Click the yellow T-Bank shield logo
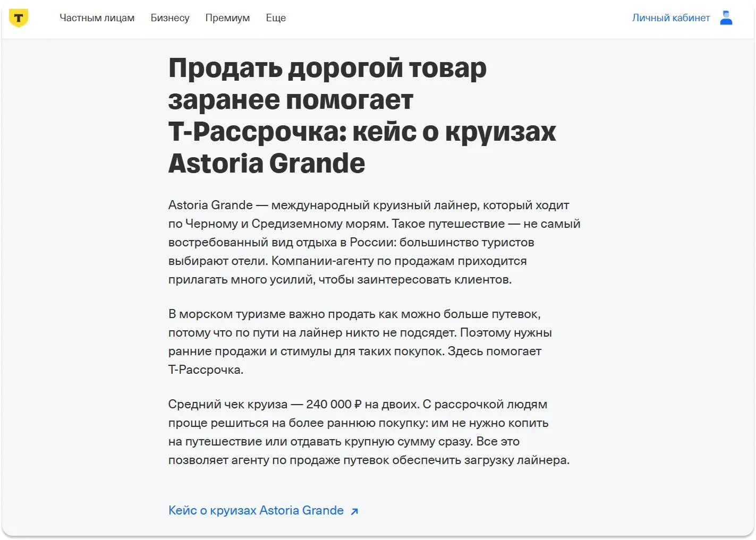756x540 pixels. coord(19,18)
